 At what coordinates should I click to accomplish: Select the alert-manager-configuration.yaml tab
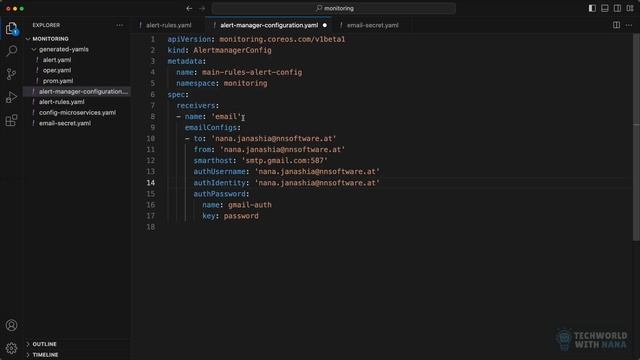pos(269,25)
